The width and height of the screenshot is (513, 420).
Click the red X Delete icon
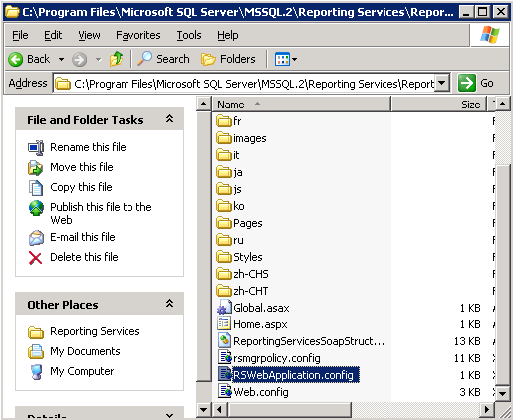[35, 258]
